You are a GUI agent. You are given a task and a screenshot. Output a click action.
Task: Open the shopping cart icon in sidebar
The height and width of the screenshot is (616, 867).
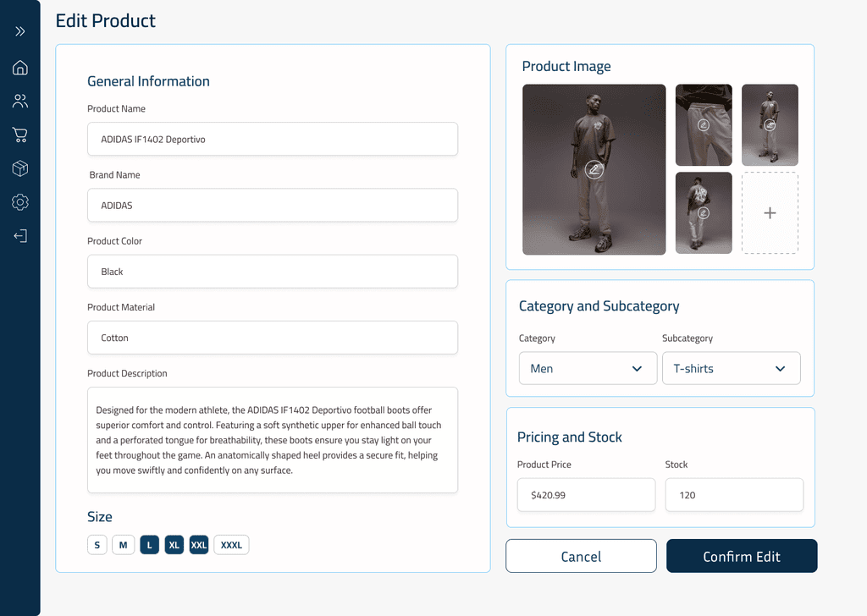tap(20, 135)
